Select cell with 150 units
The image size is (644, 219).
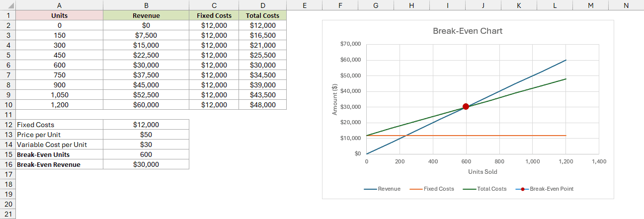(60, 35)
